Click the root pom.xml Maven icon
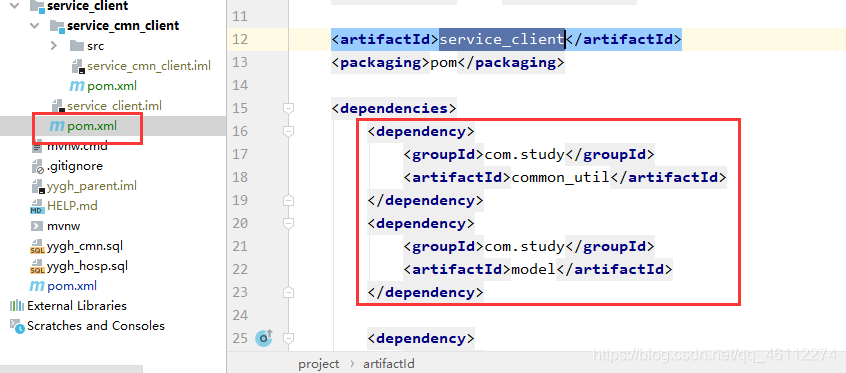This screenshot has width=846, height=373. (x=37, y=286)
